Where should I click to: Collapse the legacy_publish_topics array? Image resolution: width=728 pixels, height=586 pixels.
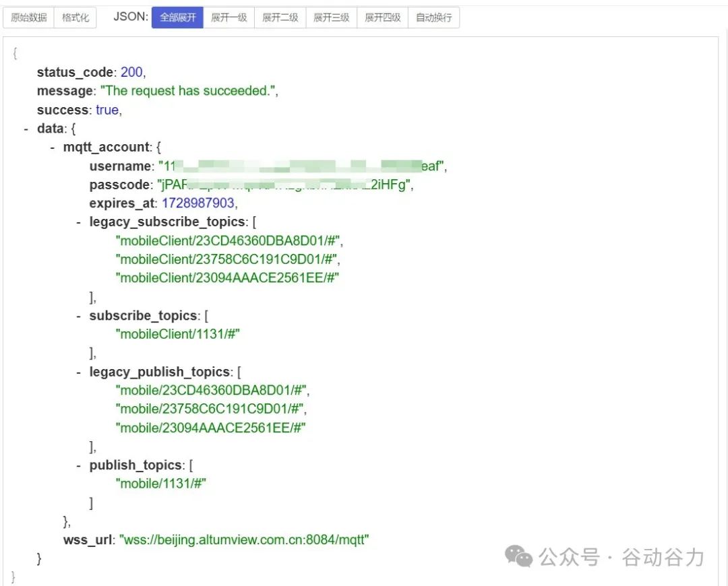coord(79,372)
